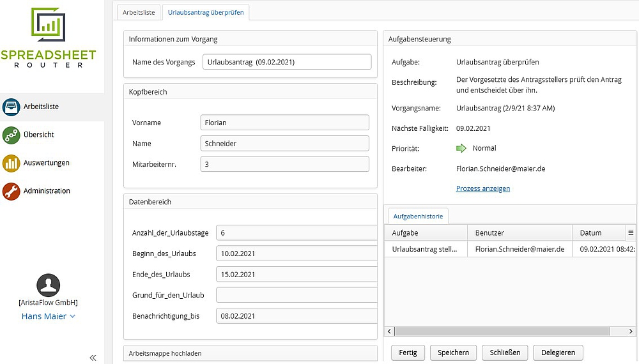Click the Anzahl_der_Urlaubstage field

(x=296, y=233)
